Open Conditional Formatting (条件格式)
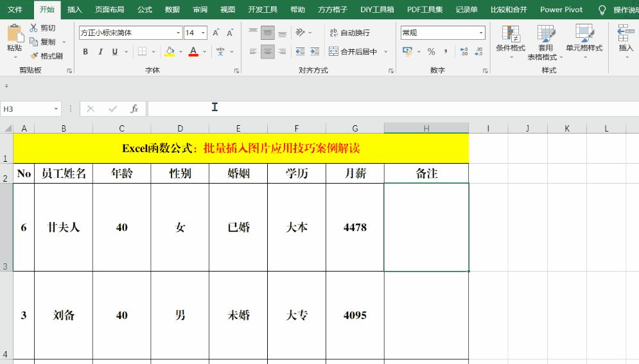 [511, 42]
